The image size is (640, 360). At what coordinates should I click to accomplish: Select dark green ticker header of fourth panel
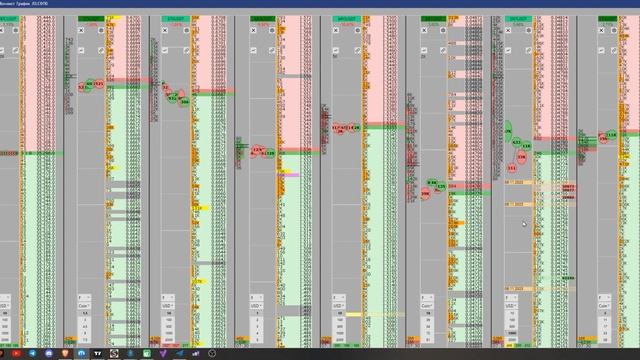tap(262, 19)
